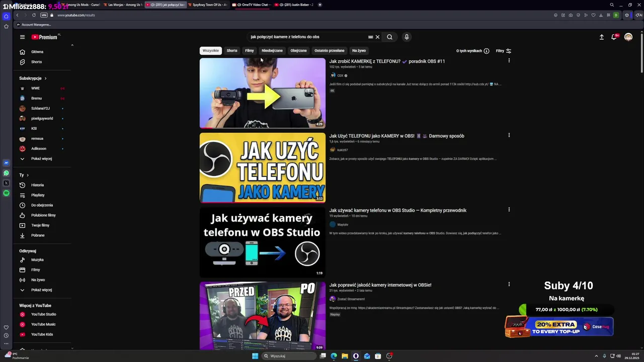Switch to the OmeTV Video Chat tab
This screenshot has height=362, width=644.
[x=252, y=5]
